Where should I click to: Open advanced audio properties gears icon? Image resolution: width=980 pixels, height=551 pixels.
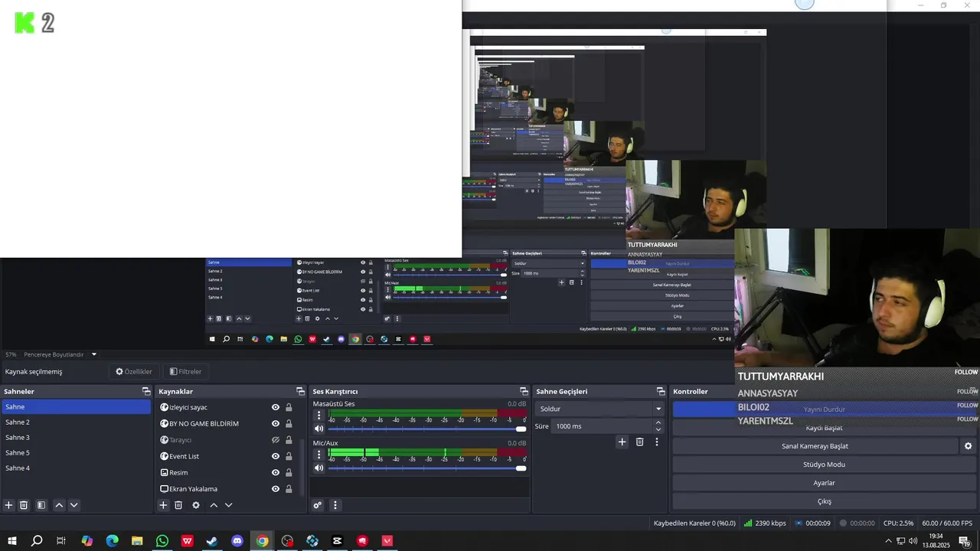click(318, 505)
